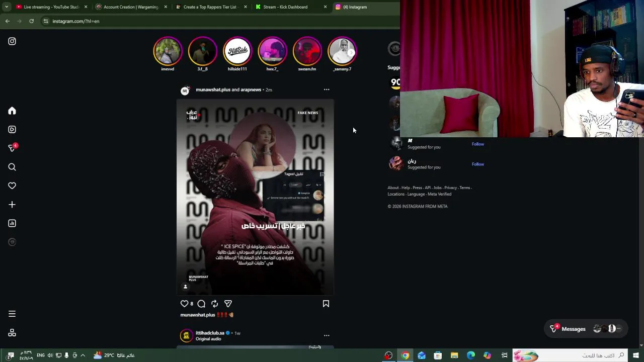Comment on the munawshat.plus post

pos(201,304)
